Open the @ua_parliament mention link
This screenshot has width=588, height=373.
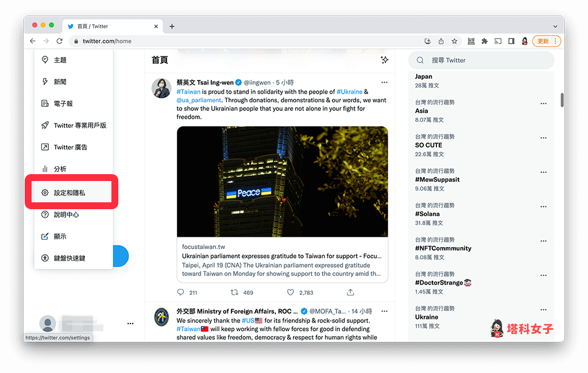pos(199,100)
